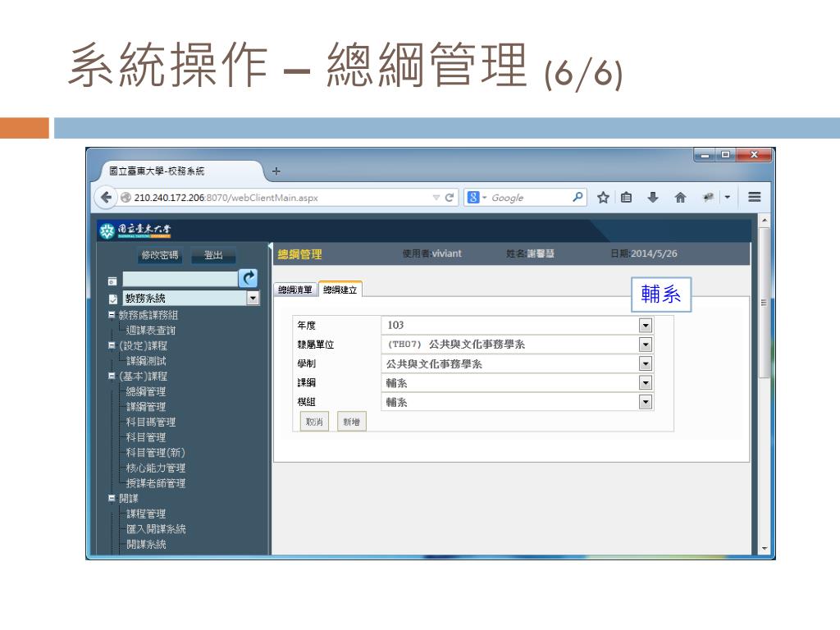This screenshot has height=630, width=840.
Task: Collapse the (設定)課程 tree node
Action: (112, 345)
